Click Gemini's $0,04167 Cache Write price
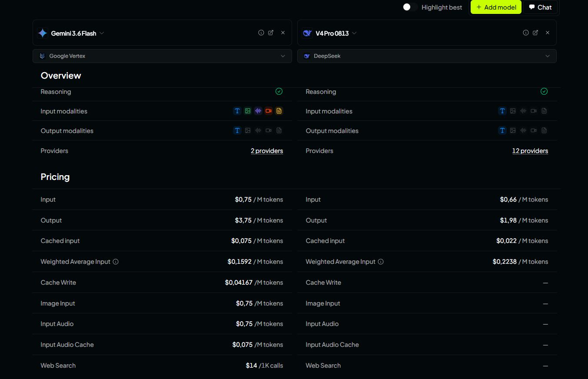Viewport: 588px width, 379px height. click(x=239, y=283)
